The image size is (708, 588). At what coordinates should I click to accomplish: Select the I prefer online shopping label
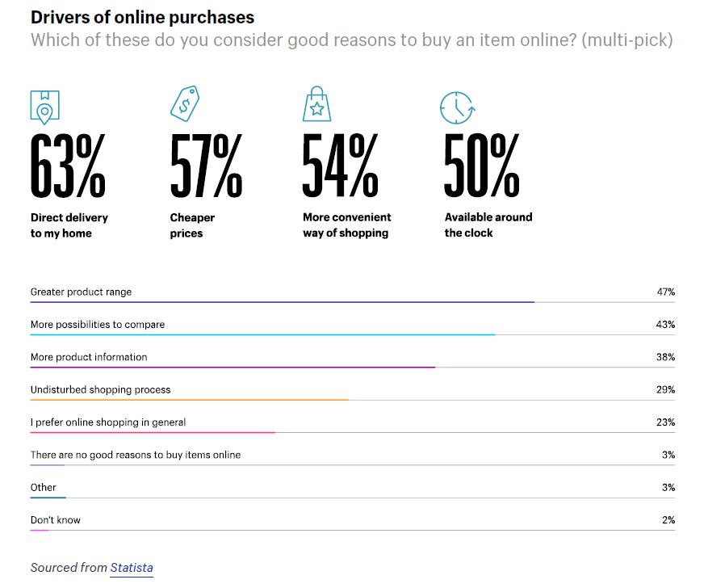coord(108,422)
